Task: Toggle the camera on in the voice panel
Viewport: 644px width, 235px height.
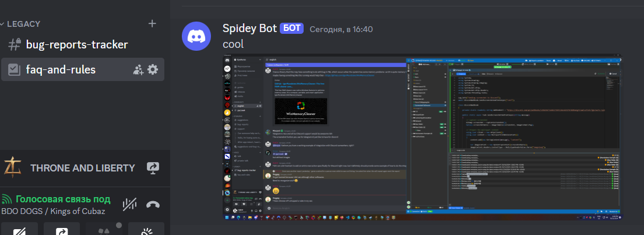Action: [x=19, y=230]
